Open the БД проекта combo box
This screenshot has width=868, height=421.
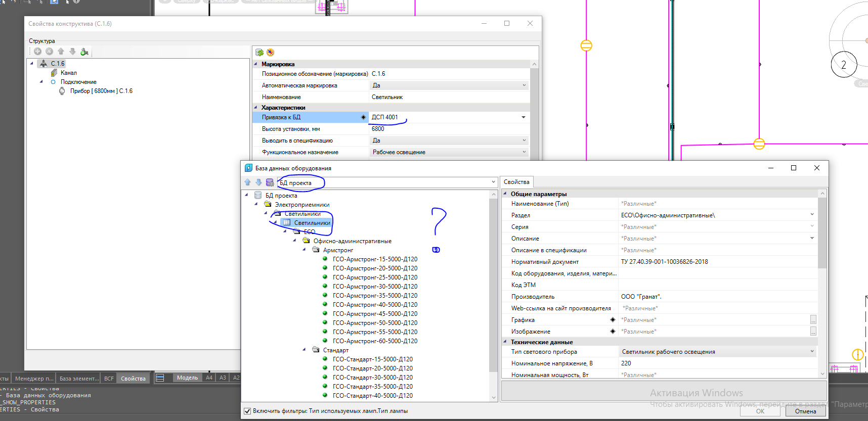point(387,182)
